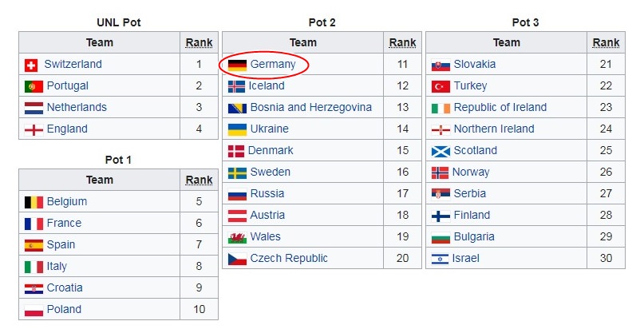The width and height of the screenshot is (644, 333).
Task: Click the Croatia flag icon
Action: click(34, 288)
